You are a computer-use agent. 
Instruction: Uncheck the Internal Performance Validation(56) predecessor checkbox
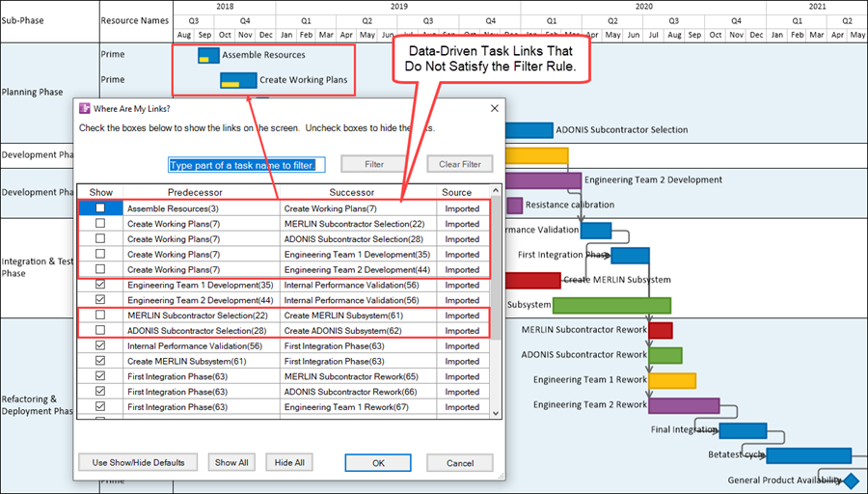click(x=100, y=345)
